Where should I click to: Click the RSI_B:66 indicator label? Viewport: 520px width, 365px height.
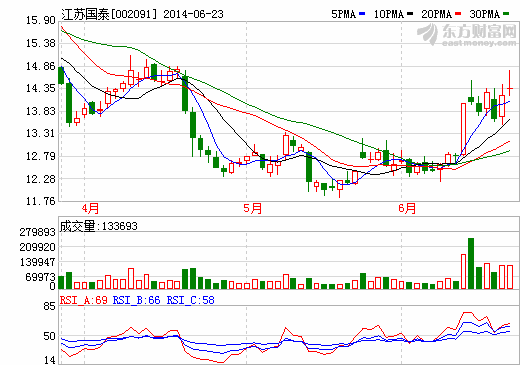(x=137, y=300)
